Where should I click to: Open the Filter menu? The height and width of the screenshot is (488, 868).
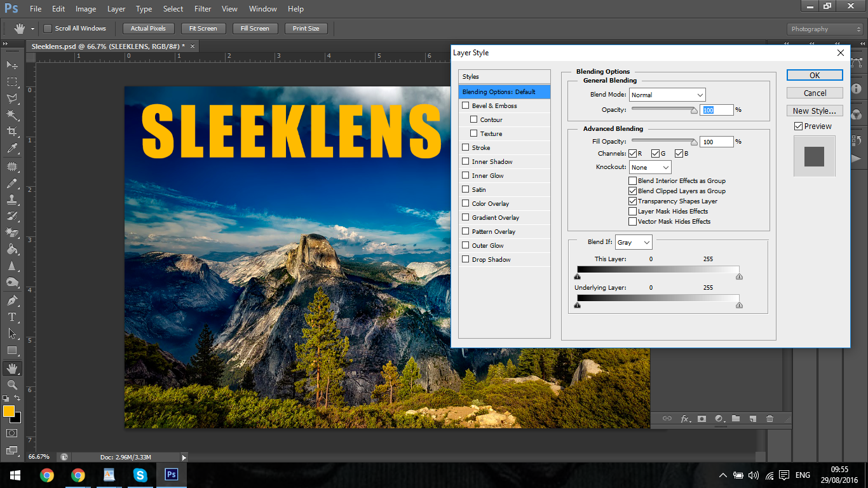pyautogui.click(x=203, y=9)
